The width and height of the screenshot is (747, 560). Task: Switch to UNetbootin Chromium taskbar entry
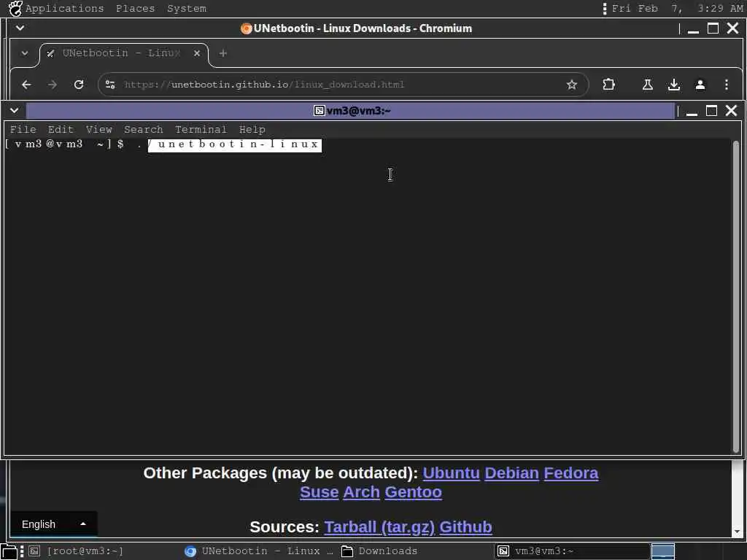point(260,551)
